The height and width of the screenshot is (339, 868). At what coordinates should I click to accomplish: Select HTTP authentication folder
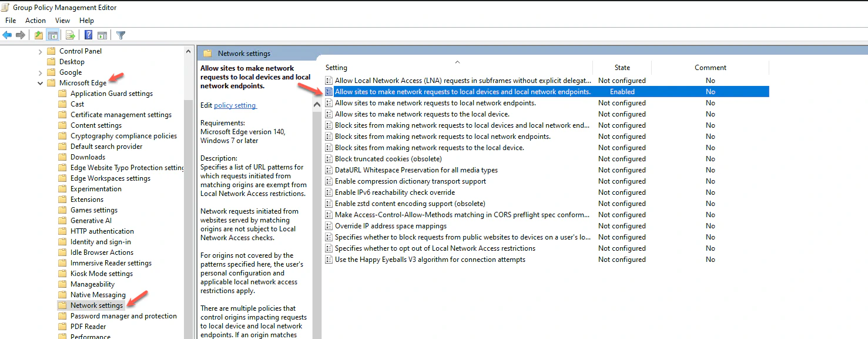(102, 231)
